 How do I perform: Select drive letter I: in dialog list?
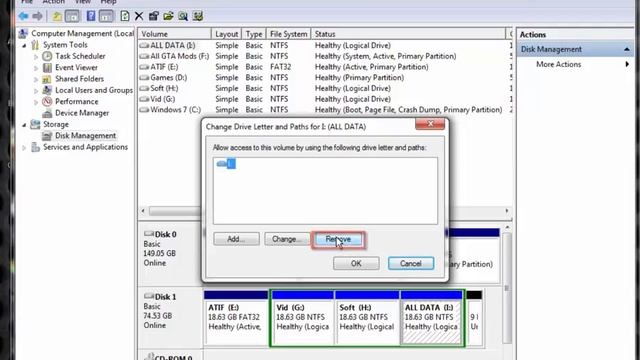tap(226, 164)
